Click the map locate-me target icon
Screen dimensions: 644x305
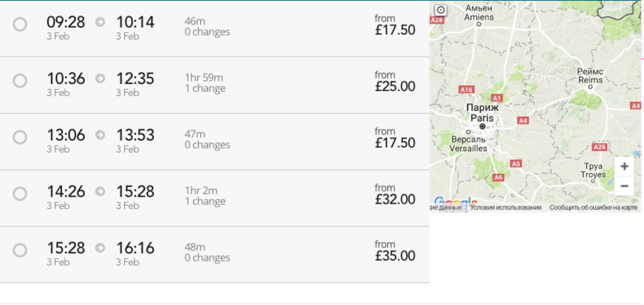[x=441, y=9]
